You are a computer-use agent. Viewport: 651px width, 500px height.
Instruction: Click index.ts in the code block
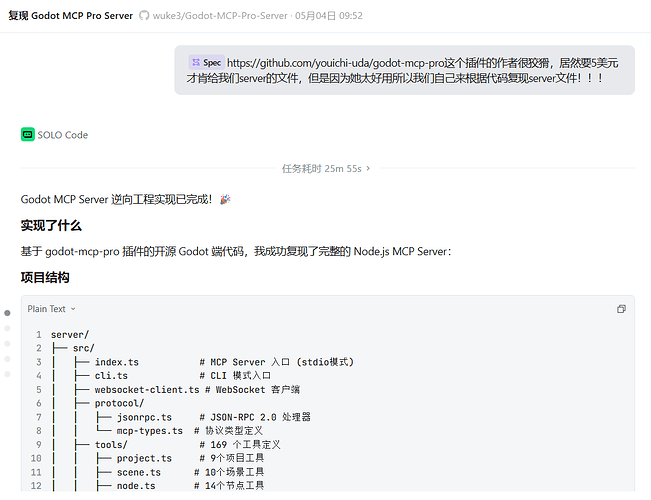click(x=117, y=362)
